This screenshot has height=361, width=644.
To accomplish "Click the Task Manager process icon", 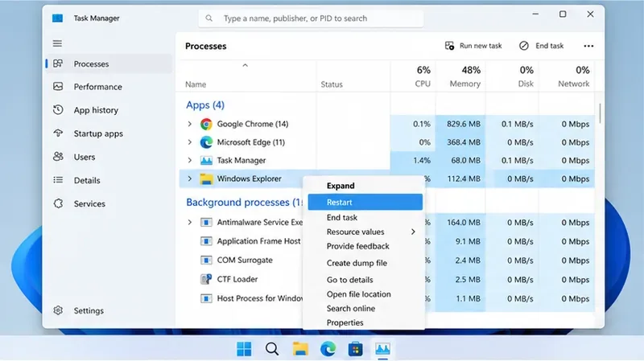I will click(x=206, y=160).
